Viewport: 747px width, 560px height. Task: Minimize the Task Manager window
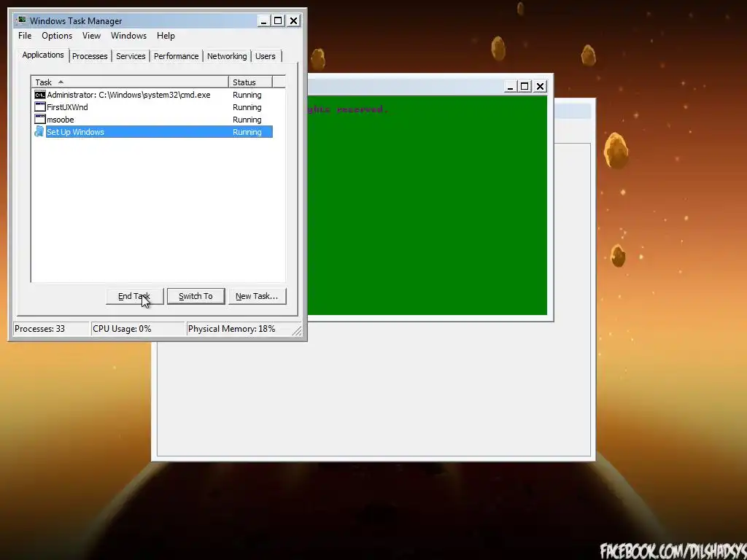tap(263, 20)
